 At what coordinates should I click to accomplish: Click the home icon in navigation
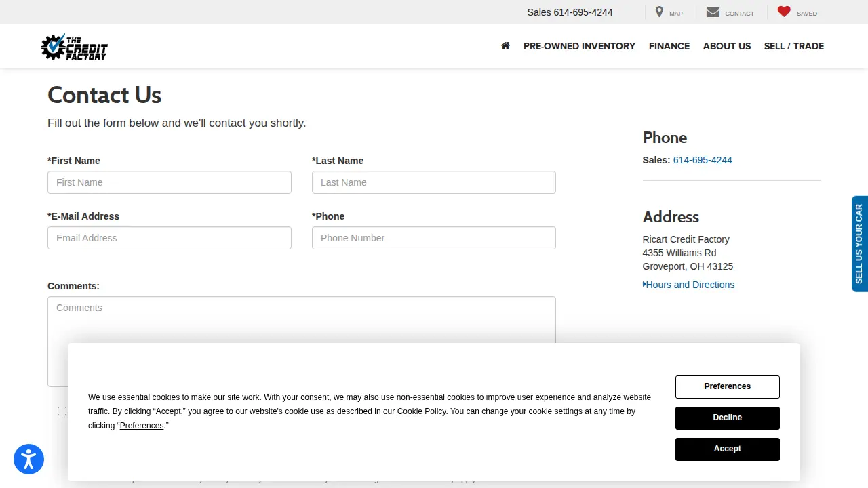click(505, 45)
